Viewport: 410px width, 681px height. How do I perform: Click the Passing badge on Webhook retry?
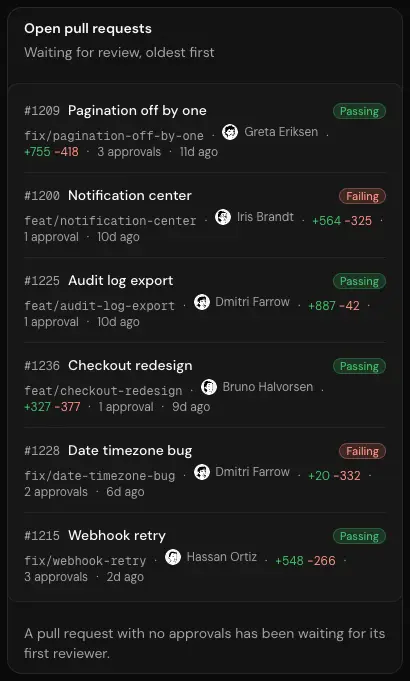coord(359,536)
